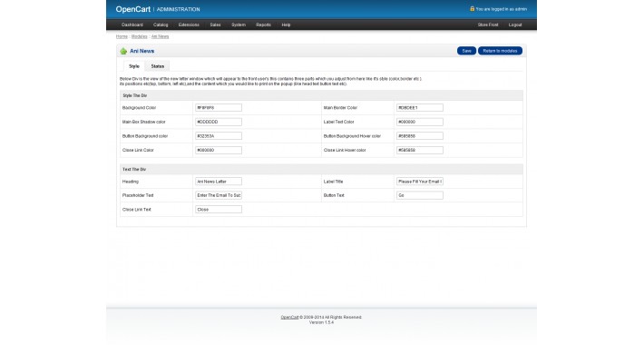Click Logout in the top bar

(x=515, y=25)
